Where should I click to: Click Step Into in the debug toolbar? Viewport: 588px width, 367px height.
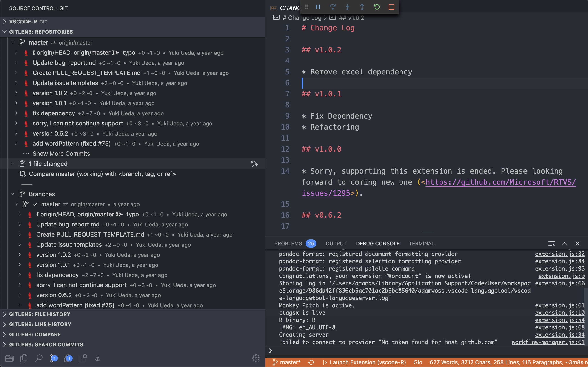(x=348, y=7)
